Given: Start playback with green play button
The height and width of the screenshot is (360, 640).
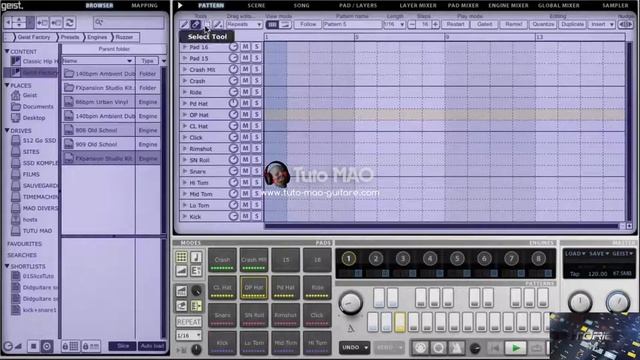Looking at the screenshot, I should coord(516,348).
